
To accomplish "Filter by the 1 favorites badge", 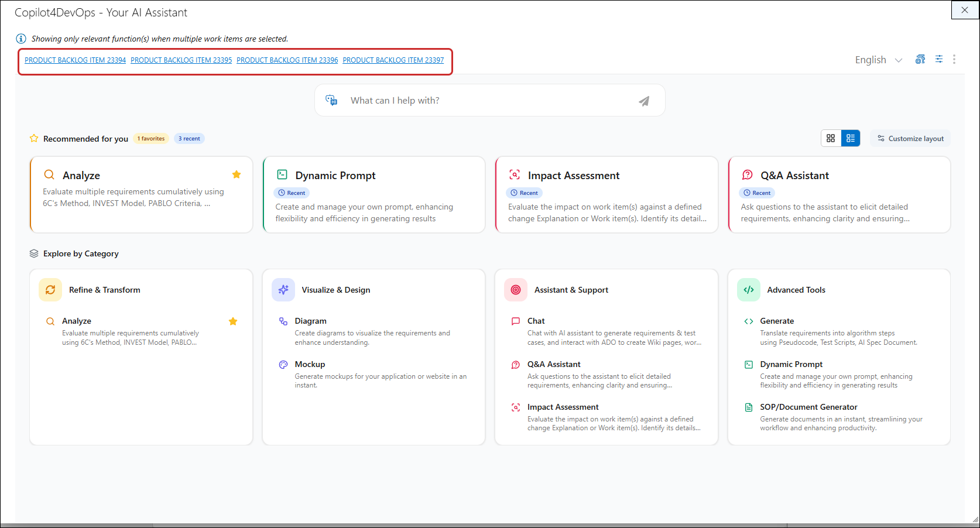I will [151, 139].
